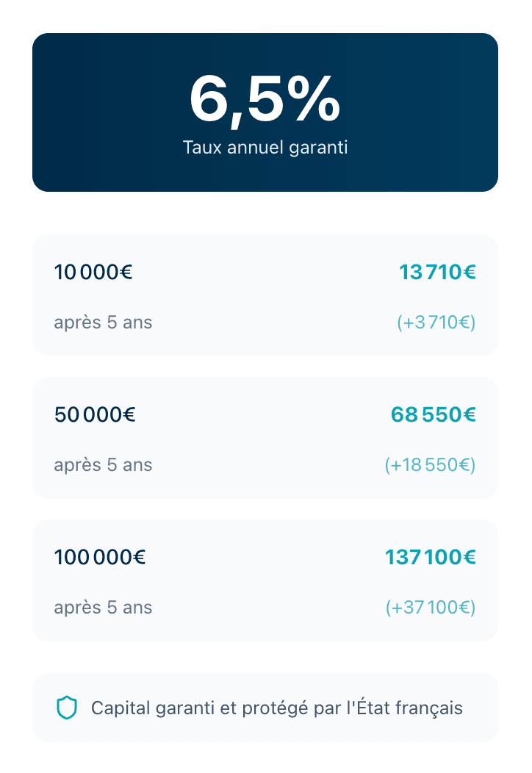Image resolution: width=532 pixels, height=773 pixels.
Task: Click the 68 550€ final value
Action: tap(433, 415)
